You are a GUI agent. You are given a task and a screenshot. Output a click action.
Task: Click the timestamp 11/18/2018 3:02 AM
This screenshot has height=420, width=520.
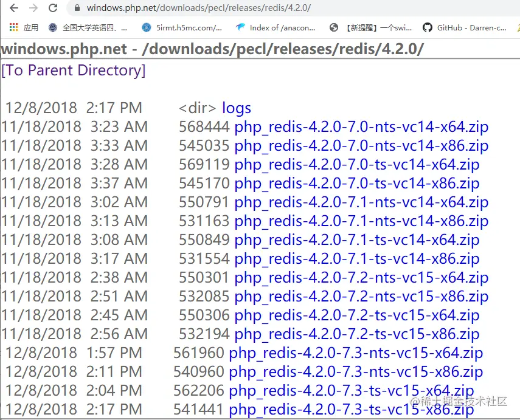click(x=75, y=202)
